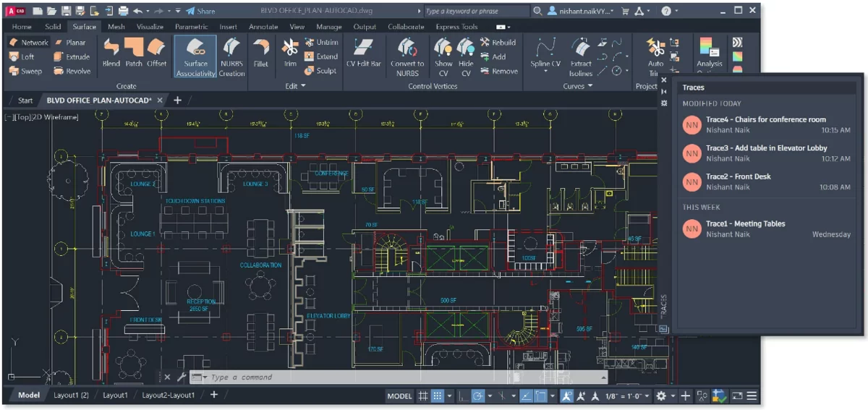
Task: Open Trace2 - Front Desk
Action: pos(767,181)
